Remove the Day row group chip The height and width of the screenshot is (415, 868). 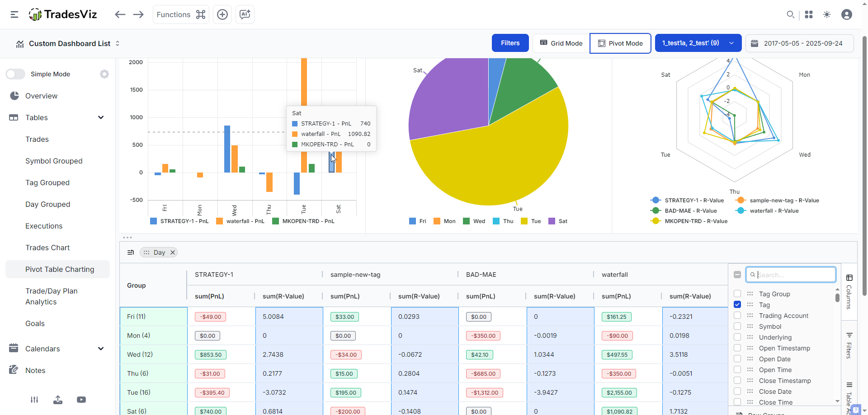[x=173, y=252]
